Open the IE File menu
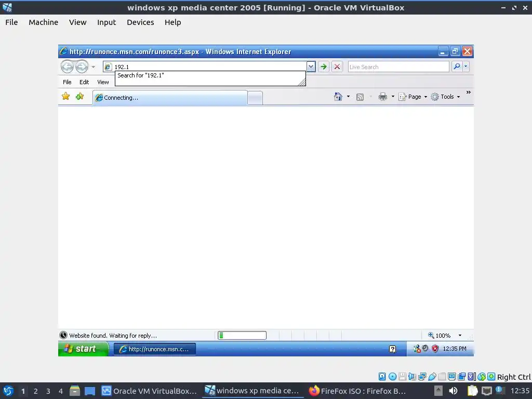 click(67, 82)
